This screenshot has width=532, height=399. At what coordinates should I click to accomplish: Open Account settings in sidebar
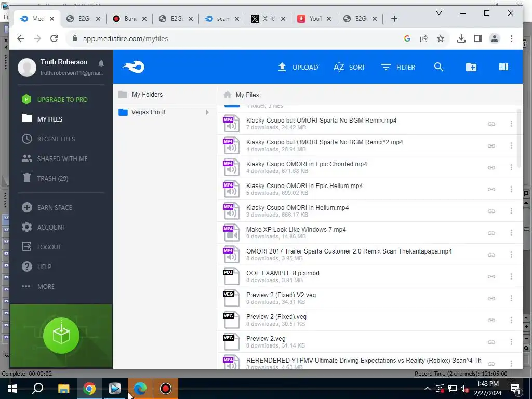(x=44, y=227)
